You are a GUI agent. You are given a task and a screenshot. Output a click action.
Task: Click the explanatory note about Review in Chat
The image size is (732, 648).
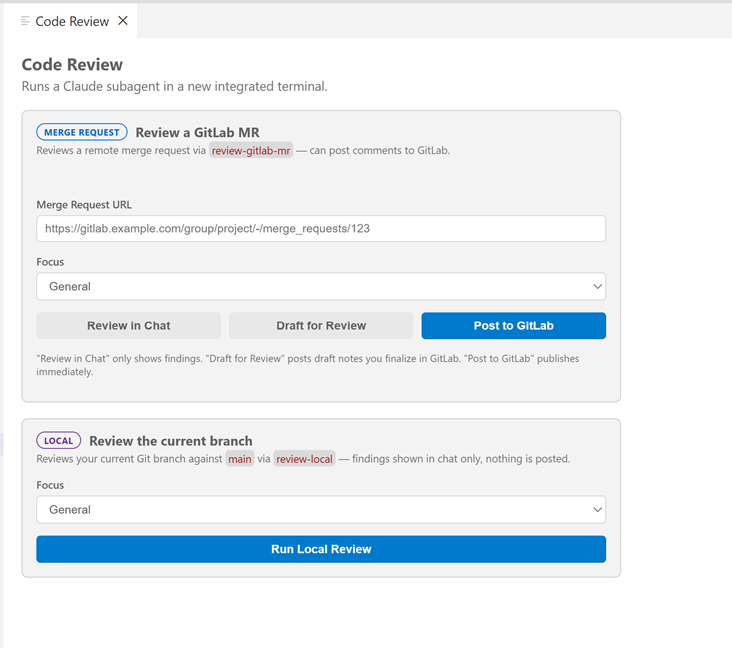(308, 365)
